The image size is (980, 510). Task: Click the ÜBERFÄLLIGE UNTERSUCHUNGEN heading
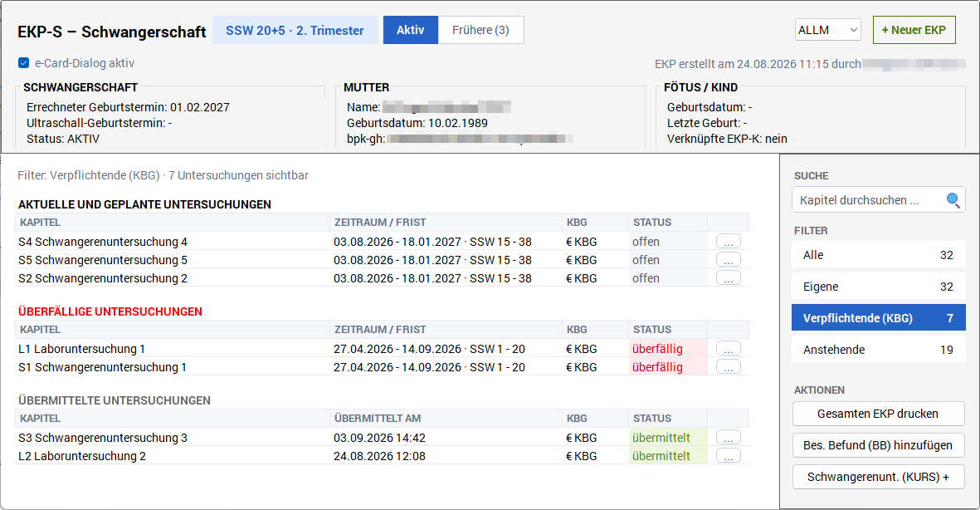[110, 311]
